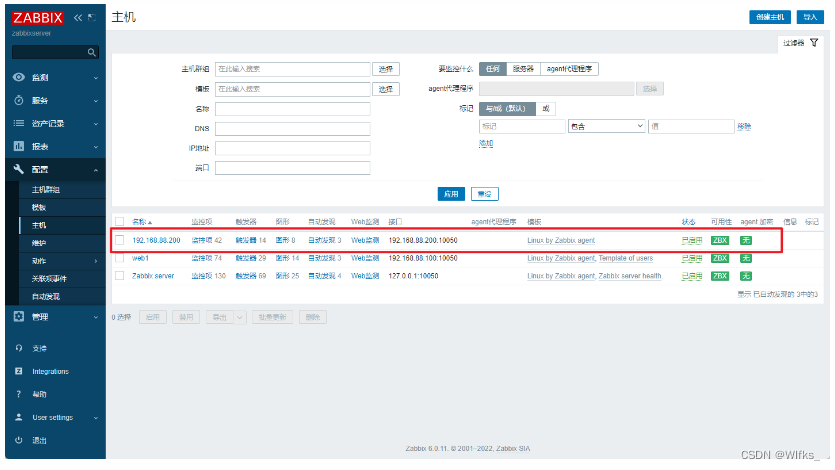Click the Apply filter button
Screen dimensions: 835x470
point(451,194)
